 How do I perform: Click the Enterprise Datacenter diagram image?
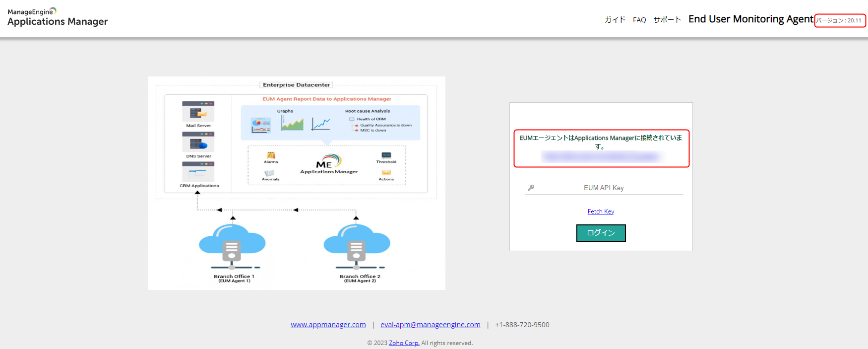point(297,183)
